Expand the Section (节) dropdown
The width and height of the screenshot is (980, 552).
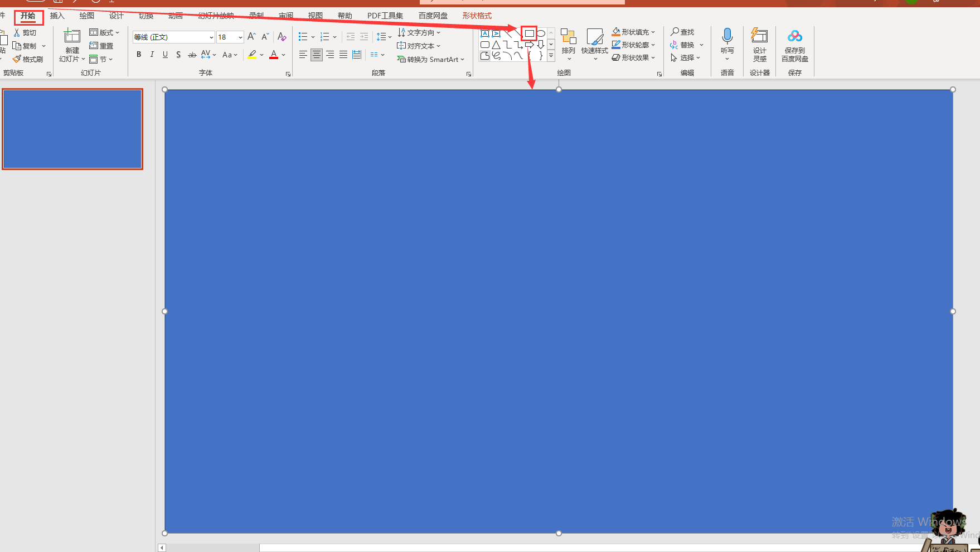(x=101, y=59)
